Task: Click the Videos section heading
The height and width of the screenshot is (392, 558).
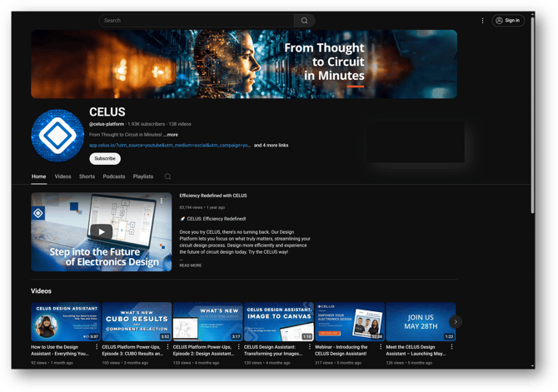Action: click(42, 291)
